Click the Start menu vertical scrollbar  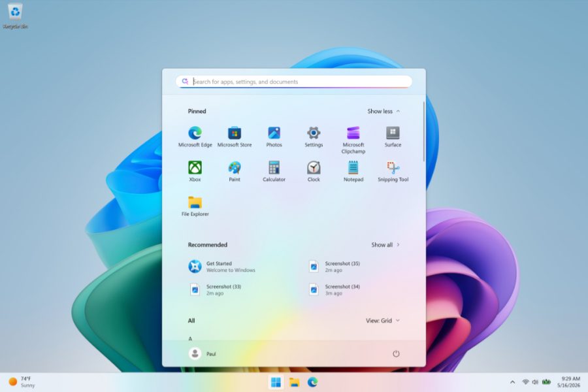424,131
